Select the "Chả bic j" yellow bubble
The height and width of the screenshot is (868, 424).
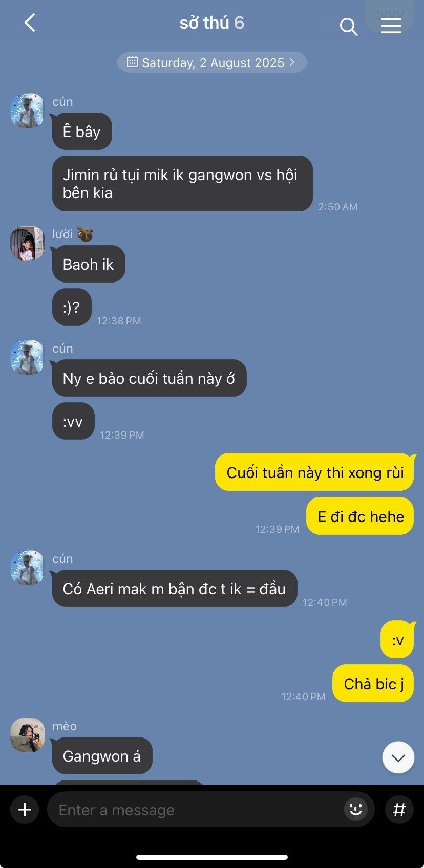point(373,684)
